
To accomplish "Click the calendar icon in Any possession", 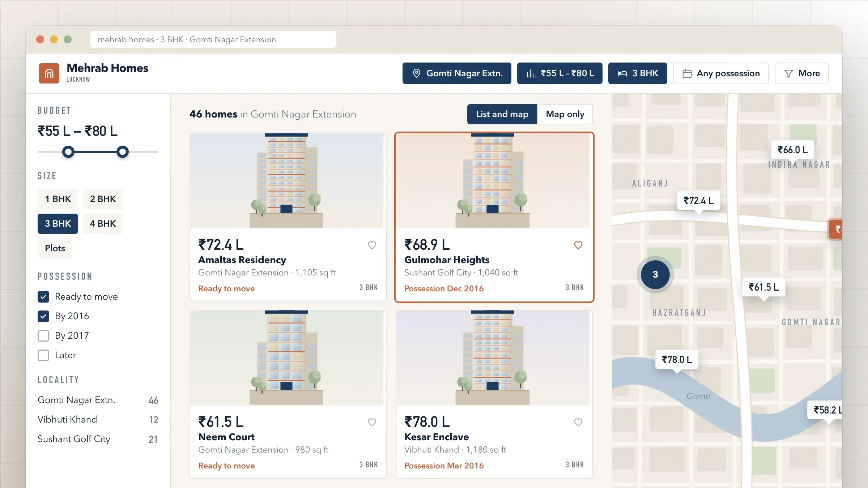I will click(x=687, y=73).
